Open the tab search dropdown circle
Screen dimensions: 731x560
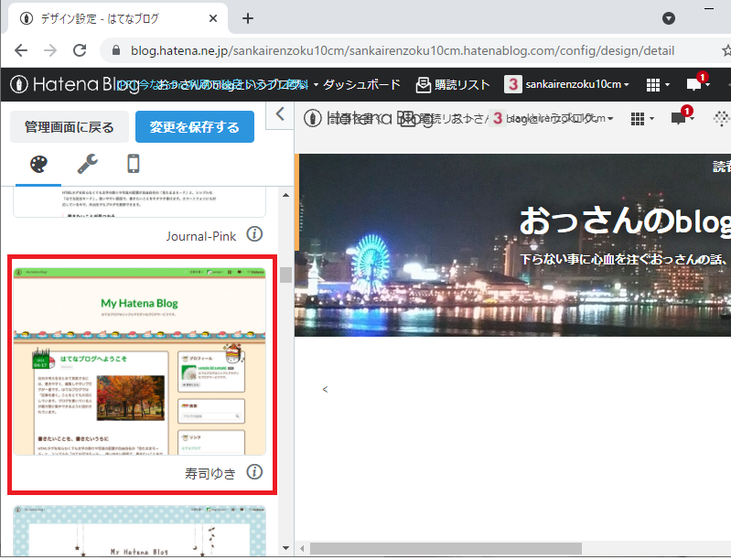(669, 18)
